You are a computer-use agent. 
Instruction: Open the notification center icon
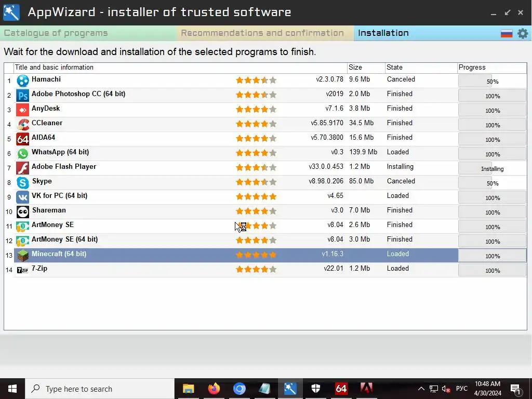tap(515, 389)
